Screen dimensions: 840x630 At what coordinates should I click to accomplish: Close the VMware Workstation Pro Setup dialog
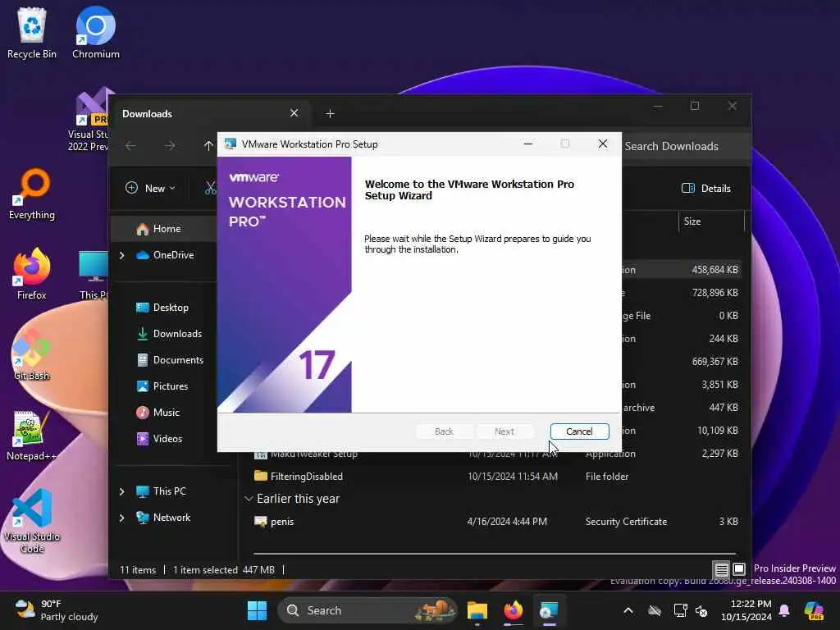click(x=603, y=144)
